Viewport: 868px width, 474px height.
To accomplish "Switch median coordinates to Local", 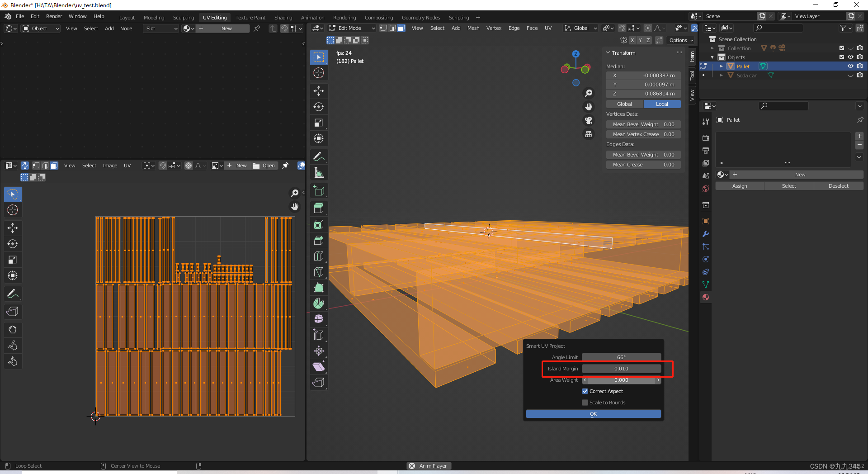I will pos(662,104).
